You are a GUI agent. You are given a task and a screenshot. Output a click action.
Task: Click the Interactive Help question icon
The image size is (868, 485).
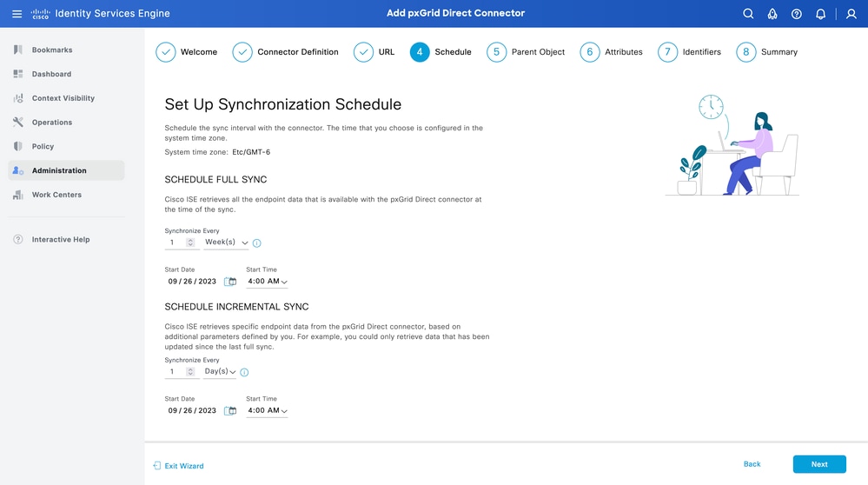pos(17,239)
